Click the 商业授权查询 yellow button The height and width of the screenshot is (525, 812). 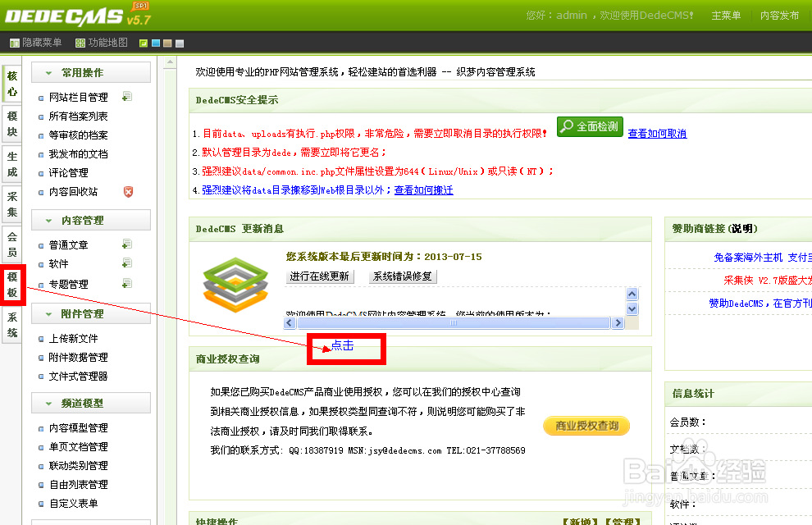pos(586,426)
